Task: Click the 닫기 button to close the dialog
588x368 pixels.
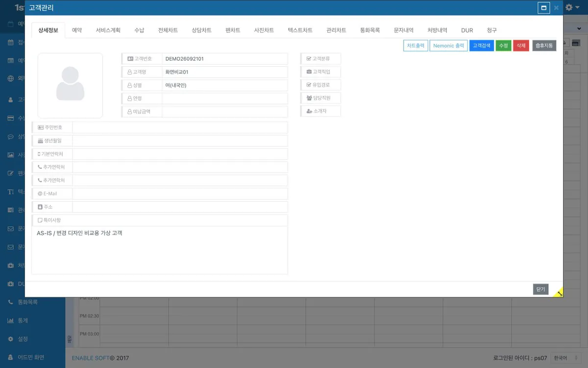Action: 541,289
